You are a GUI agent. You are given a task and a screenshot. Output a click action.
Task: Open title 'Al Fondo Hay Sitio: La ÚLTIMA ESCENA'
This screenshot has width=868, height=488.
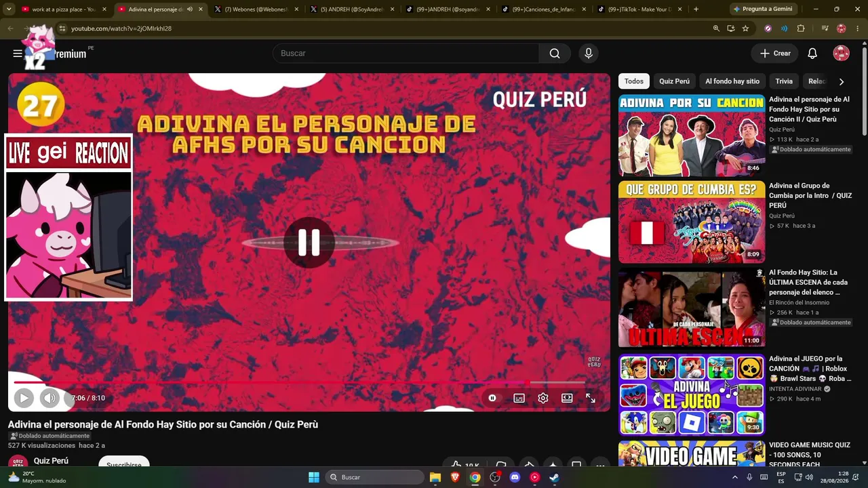click(809, 282)
